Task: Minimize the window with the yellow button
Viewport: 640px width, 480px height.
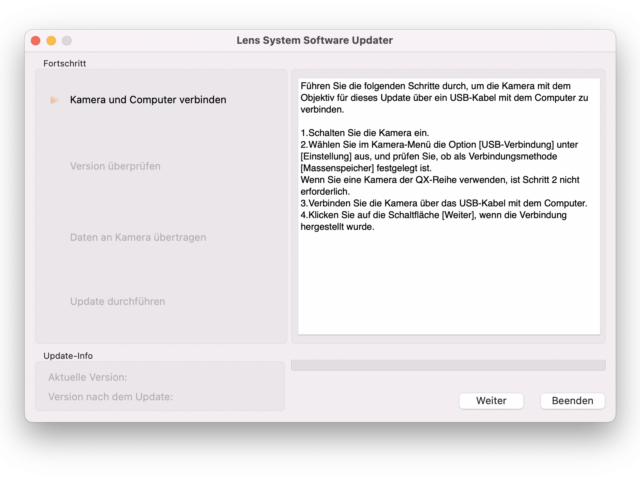Action: coord(51,40)
